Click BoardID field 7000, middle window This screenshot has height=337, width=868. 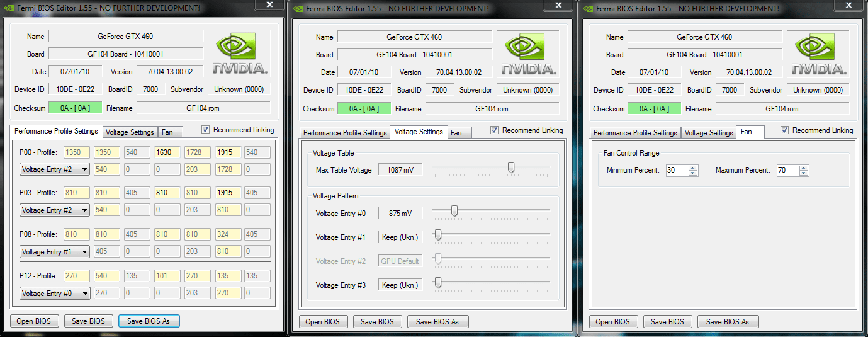coord(439,89)
